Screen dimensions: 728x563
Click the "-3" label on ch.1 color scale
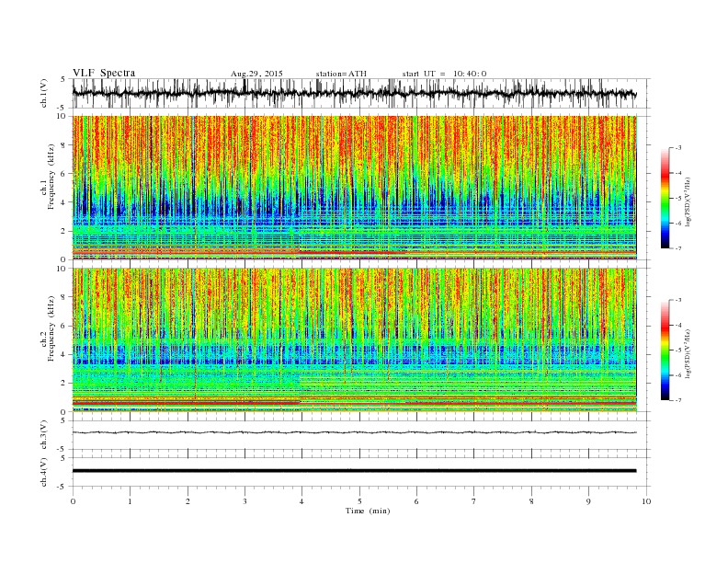tap(677, 148)
